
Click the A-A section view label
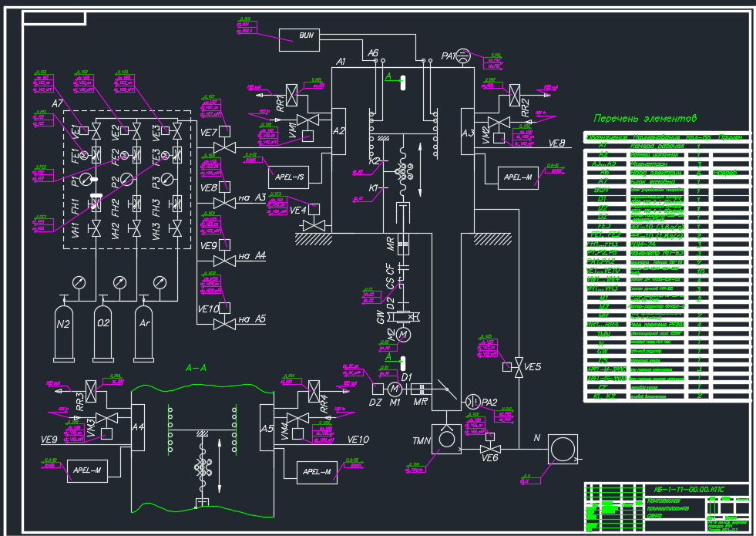click(x=196, y=368)
